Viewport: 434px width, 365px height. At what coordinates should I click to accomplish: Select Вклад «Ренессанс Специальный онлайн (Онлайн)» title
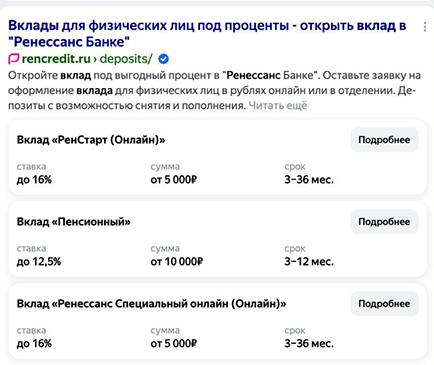(151, 304)
